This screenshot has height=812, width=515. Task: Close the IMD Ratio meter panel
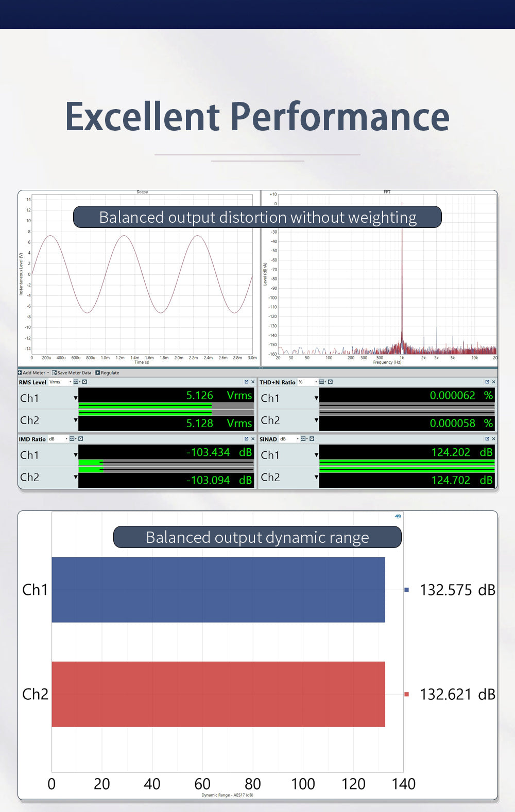pos(252,439)
